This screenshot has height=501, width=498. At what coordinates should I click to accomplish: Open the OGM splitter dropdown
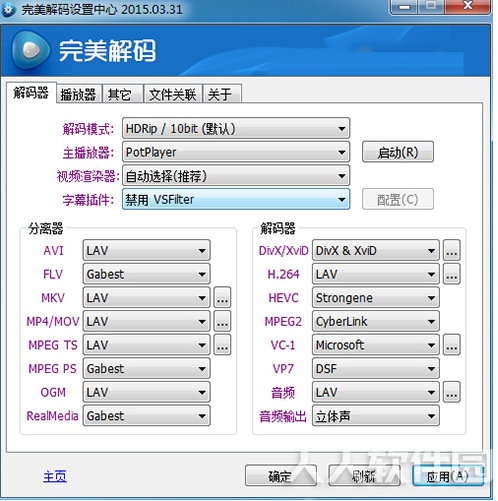tap(146, 392)
